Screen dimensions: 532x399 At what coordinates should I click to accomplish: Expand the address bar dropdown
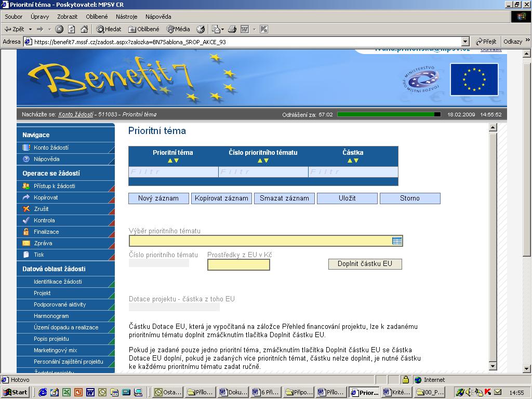coord(465,42)
